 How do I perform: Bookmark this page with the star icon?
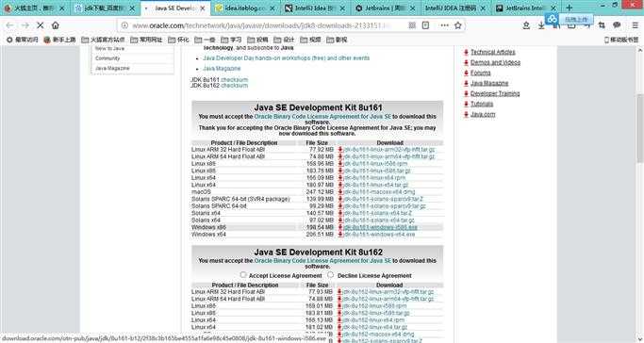pos(458,25)
